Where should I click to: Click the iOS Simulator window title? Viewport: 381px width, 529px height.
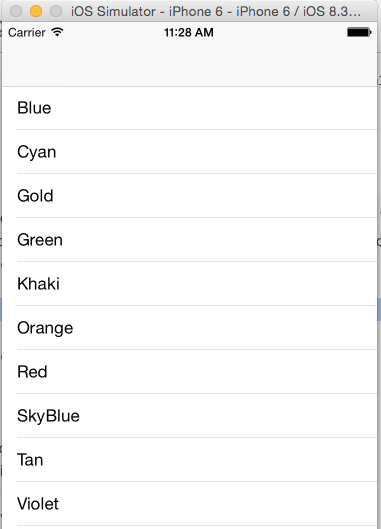click(x=216, y=11)
